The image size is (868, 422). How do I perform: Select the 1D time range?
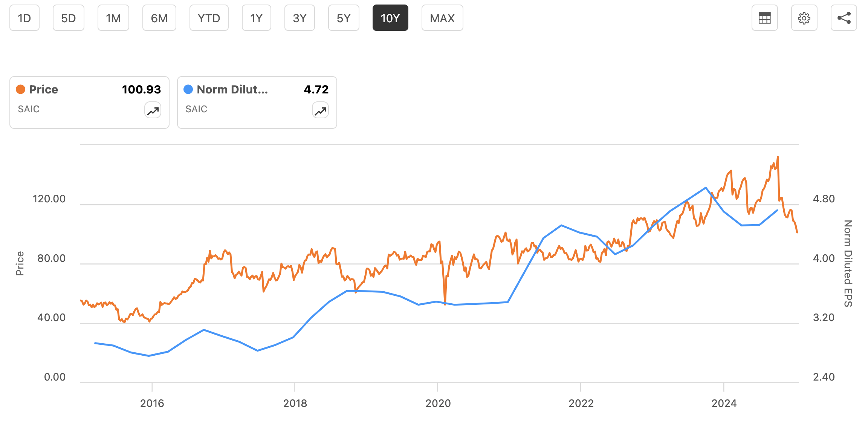click(24, 18)
